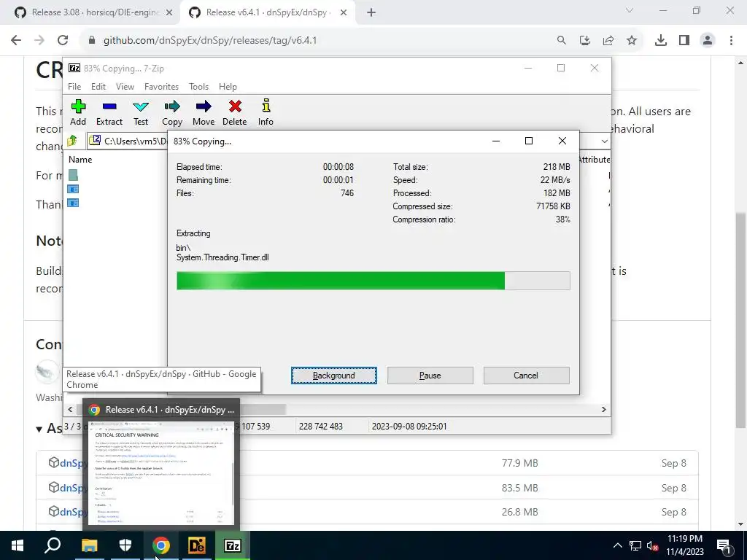
Task: Close the dnSpy Release v6.4.1 tab
Action: pyautogui.click(x=344, y=13)
